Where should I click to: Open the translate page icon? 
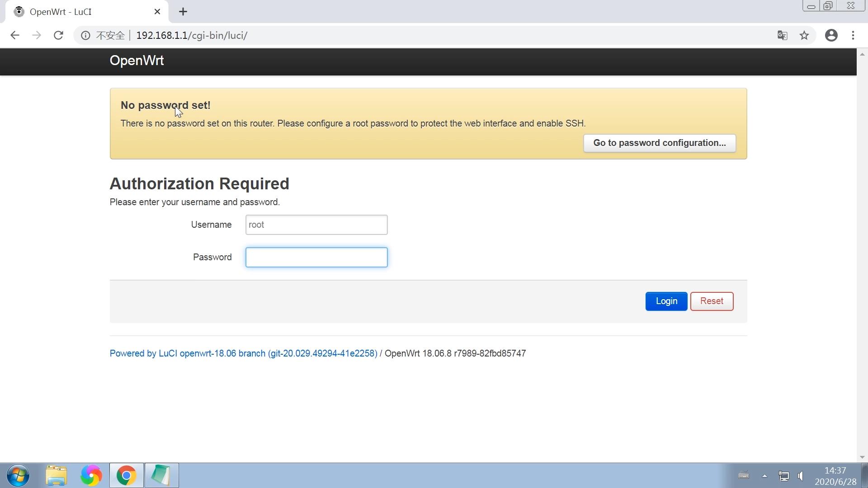coord(782,35)
